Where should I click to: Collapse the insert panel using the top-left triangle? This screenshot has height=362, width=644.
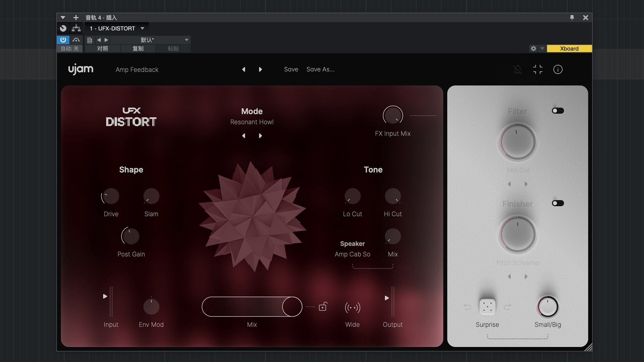coord(62,17)
